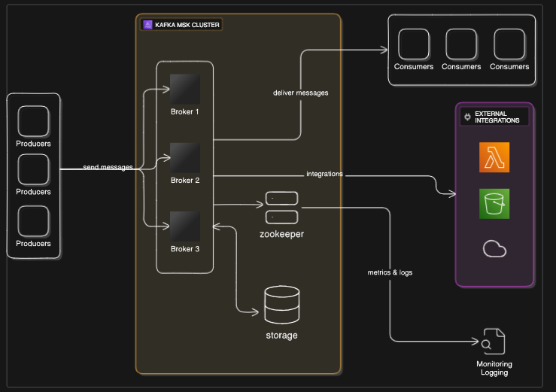Screen dimensions: 556x392
Task: Click the cloud outline icon
Action: [x=494, y=248]
